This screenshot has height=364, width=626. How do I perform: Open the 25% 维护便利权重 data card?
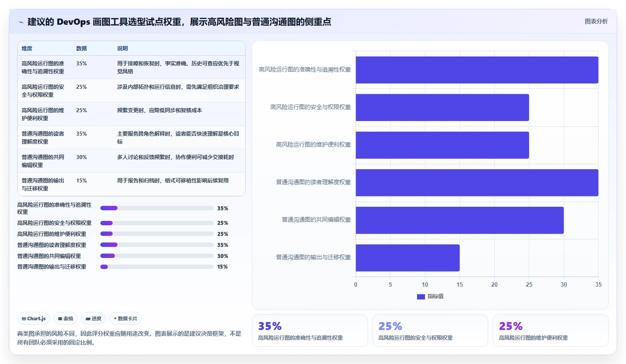coord(550,330)
